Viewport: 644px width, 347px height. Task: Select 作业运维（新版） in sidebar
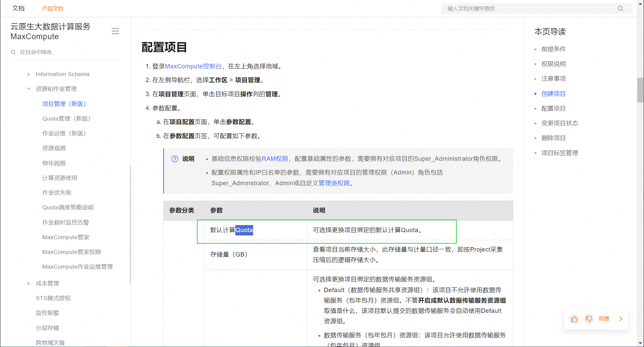[64, 133]
